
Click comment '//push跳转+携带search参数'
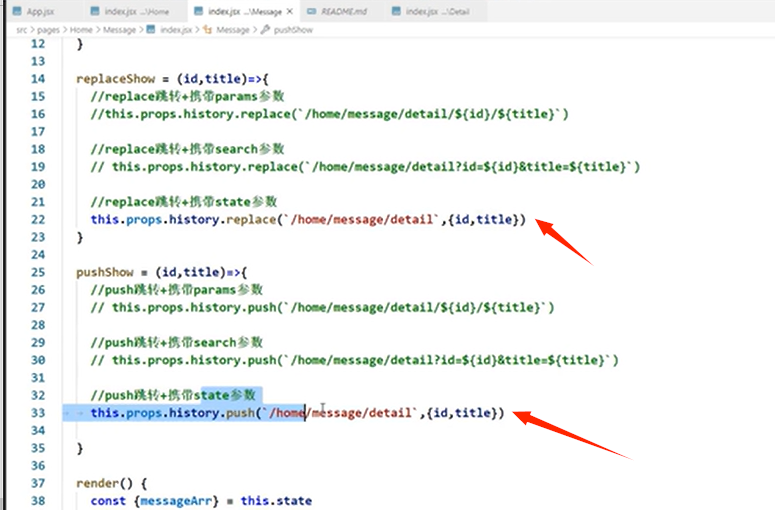coord(176,343)
